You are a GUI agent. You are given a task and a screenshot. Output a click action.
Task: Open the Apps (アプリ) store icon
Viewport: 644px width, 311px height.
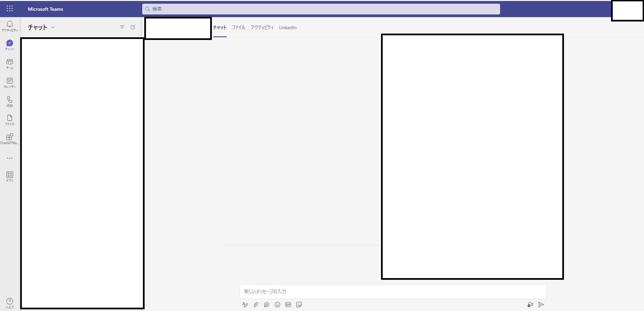pyautogui.click(x=10, y=177)
